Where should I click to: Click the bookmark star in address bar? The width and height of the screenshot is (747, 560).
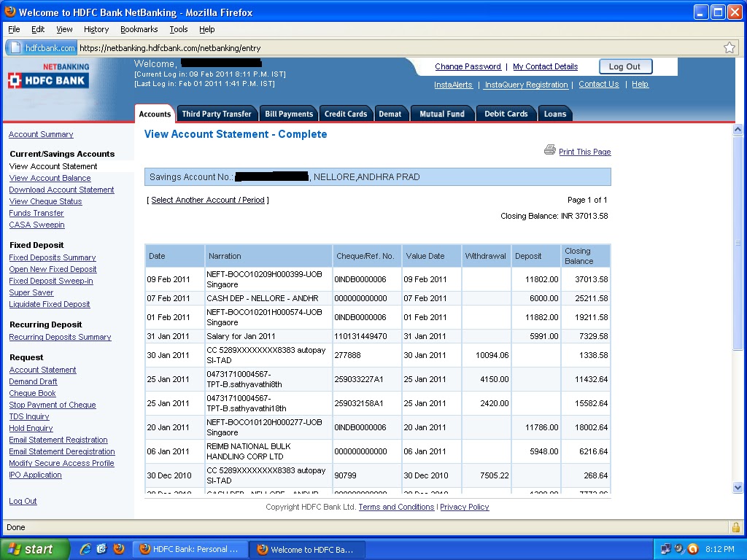(729, 47)
